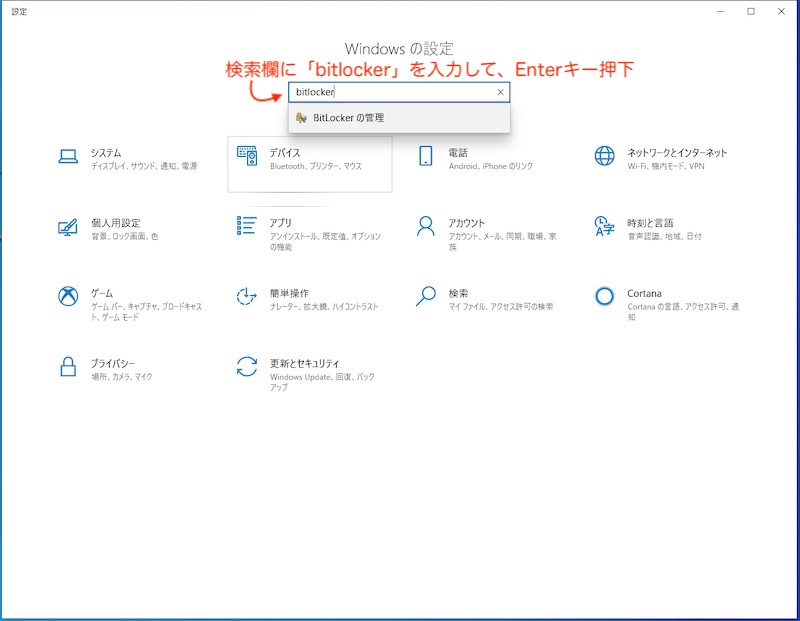Open the Privacy (プライバシー) lock icon
Screen dimensions: 800x621
click(x=68, y=366)
